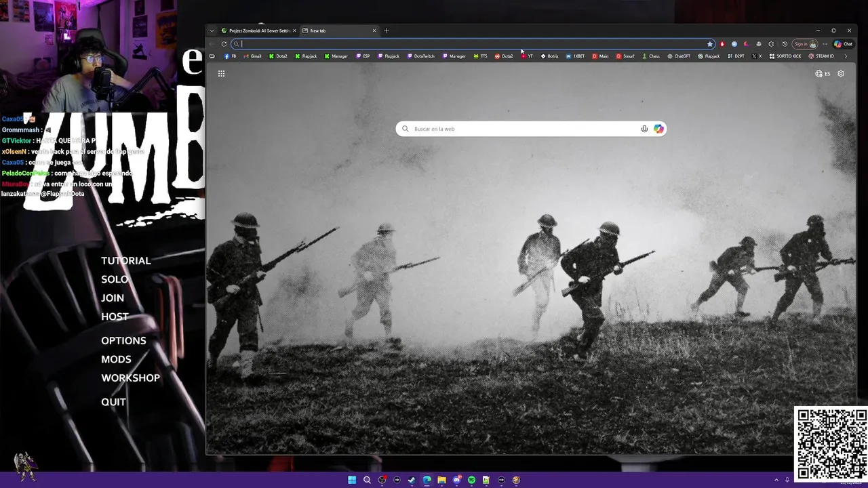Open the Reddit Dota2 bookmark

coord(504,56)
